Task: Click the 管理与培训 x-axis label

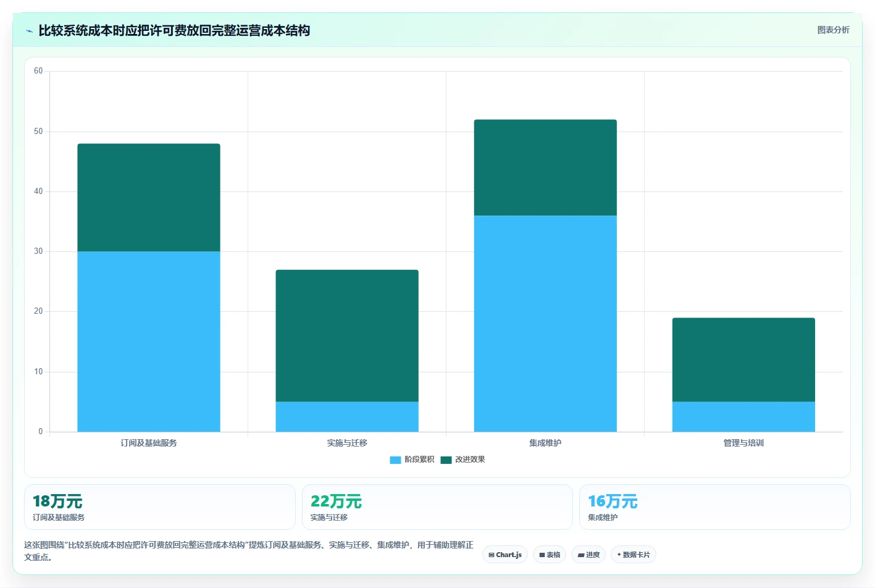Action: pos(743,443)
